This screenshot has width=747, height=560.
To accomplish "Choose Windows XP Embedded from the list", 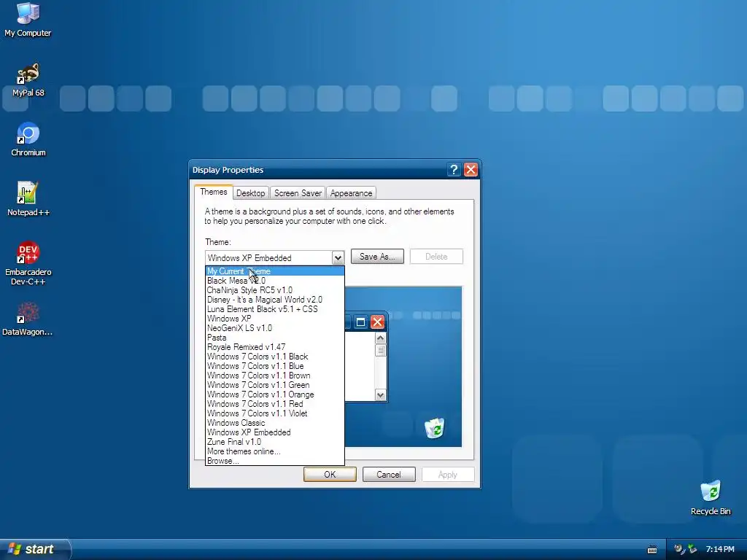I will [275, 432].
